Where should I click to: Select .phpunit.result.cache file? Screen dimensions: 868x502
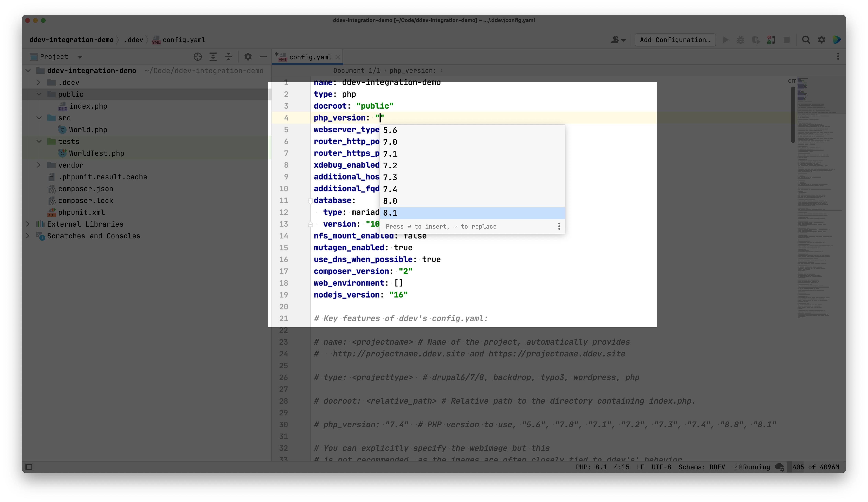coord(97,177)
